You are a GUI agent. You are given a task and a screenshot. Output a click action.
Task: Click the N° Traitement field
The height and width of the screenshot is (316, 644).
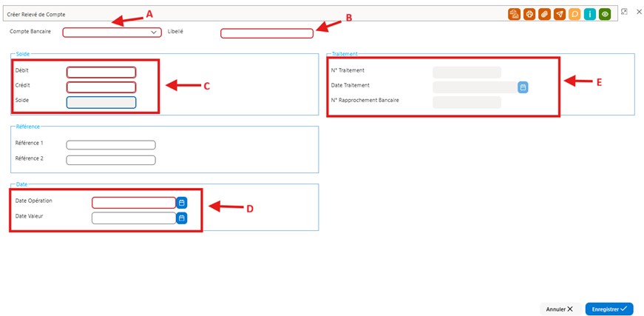(x=467, y=73)
